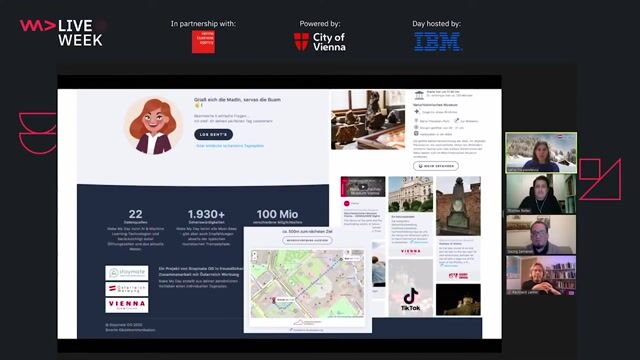Screen dimensions: 640x360
Task: Click the white VIENNA logo badge in footer
Action: point(127,305)
